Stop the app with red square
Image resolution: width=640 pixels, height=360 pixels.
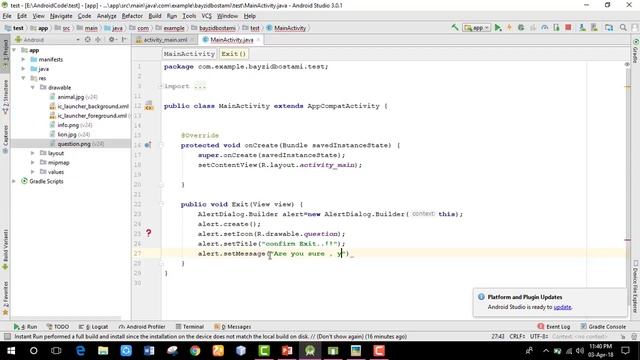click(568, 28)
